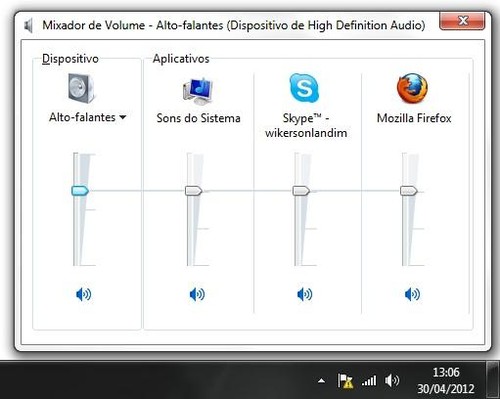The image size is (500, 399).
Task: Click the Show desktop button
Action: (x=492, y=380)
